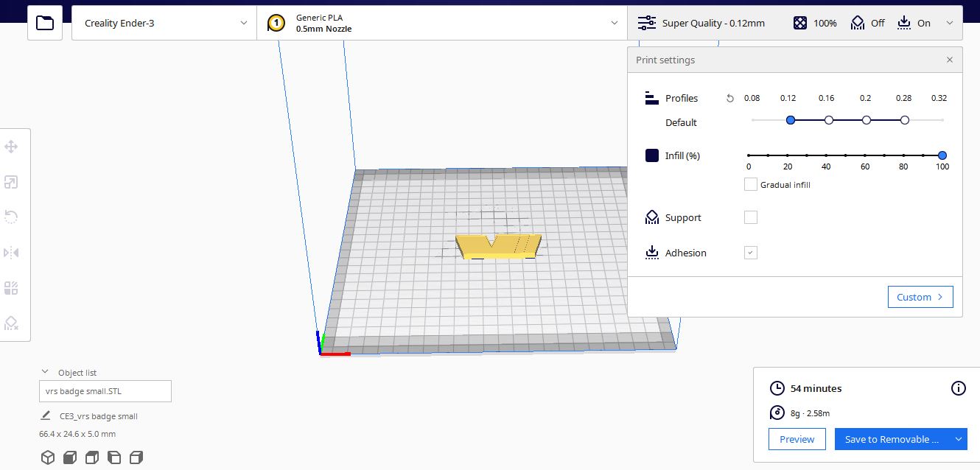Select the Rotate tool
Image resolution: width=980 pixels, height=470 pixels.
point(12,217)
